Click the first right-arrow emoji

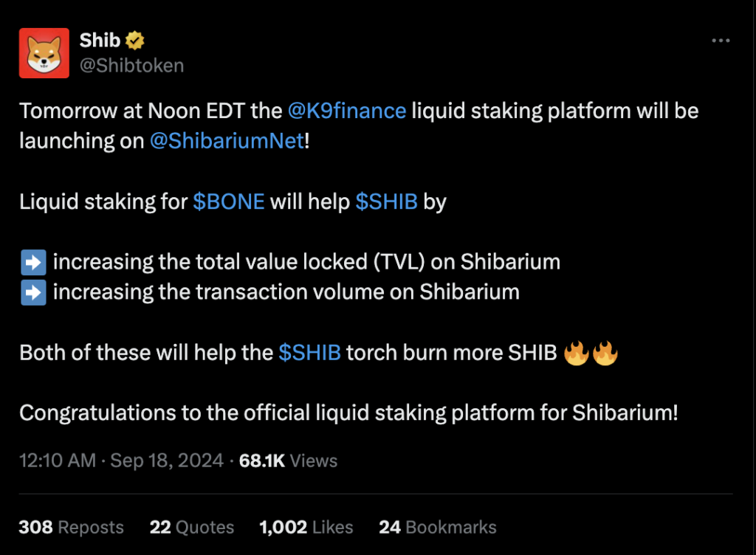[x=33, y=262]
